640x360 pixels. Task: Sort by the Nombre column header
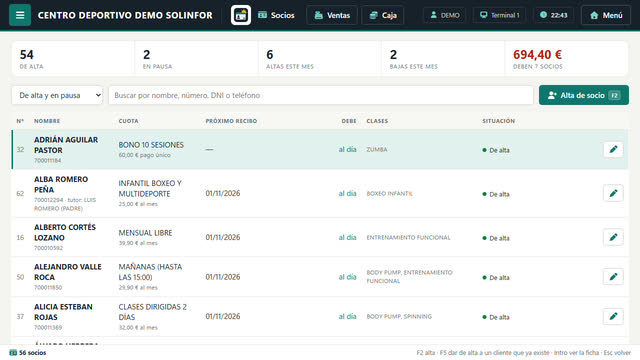coord(47,121)
